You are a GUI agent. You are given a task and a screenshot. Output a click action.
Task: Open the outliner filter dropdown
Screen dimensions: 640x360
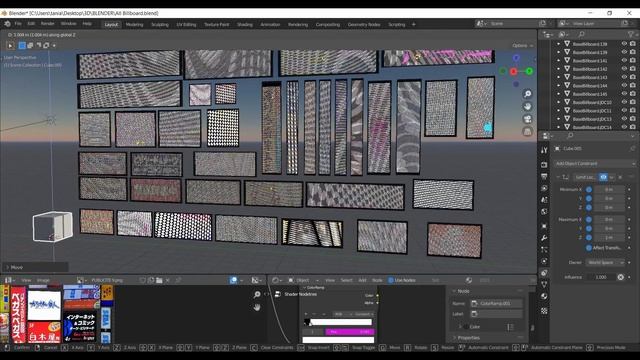point(632,35)
